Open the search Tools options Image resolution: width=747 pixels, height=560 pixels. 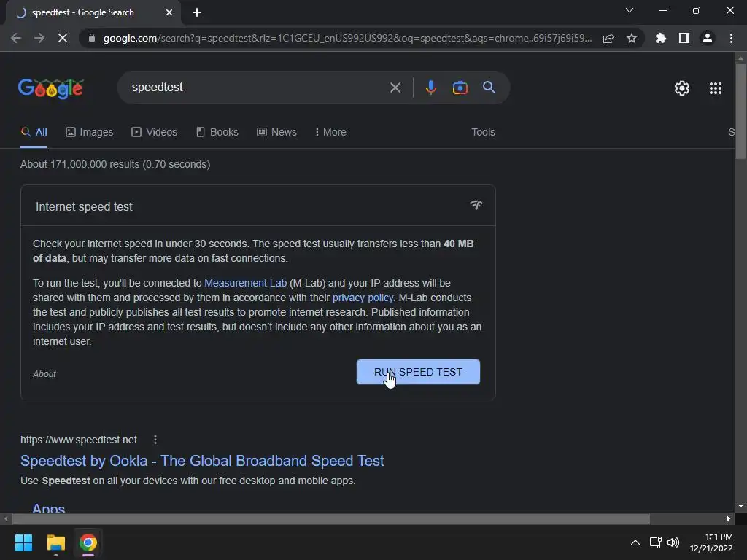click(x=483, y=132)
